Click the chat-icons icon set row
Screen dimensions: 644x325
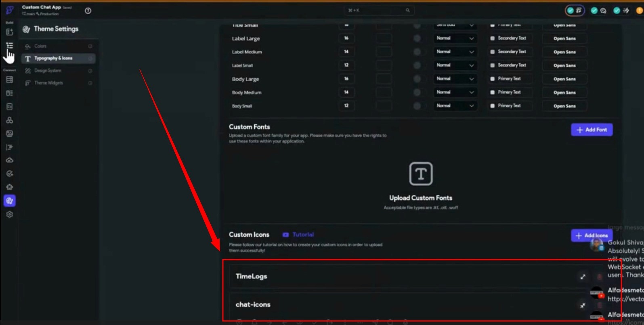pyautogui.click(x=419, y=305)
